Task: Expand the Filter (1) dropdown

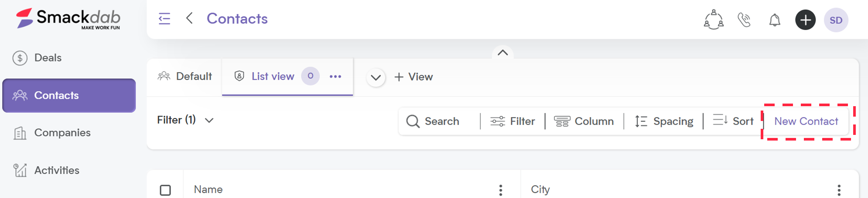Action: (185, 120)
